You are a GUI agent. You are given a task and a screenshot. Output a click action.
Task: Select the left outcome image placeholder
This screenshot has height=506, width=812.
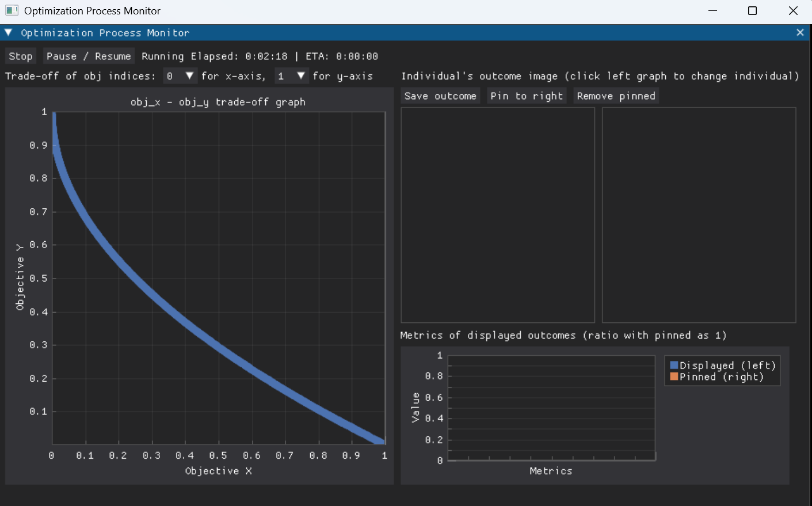pyautogui.click(x=497, y=215)
